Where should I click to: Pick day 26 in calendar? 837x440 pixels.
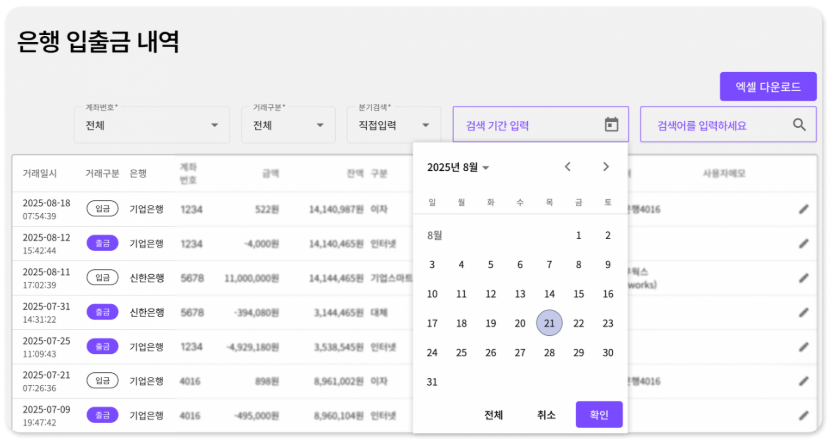[491, 352]
